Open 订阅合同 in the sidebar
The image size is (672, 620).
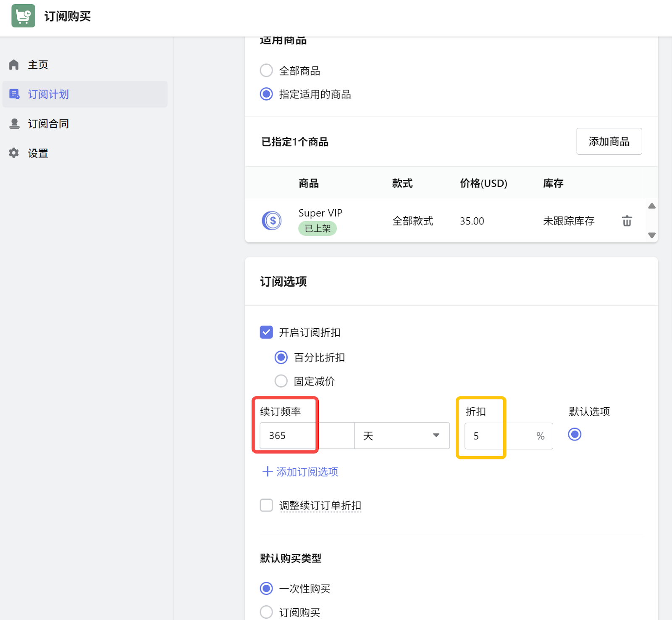tap(48, 124)
